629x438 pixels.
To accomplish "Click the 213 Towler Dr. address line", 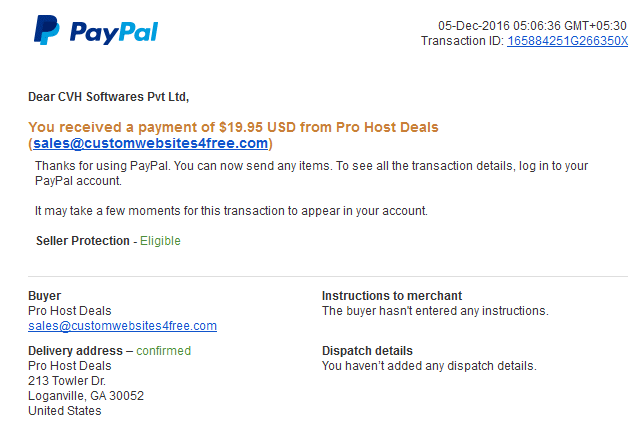I will pyautogui.click(x=67, y=381).
